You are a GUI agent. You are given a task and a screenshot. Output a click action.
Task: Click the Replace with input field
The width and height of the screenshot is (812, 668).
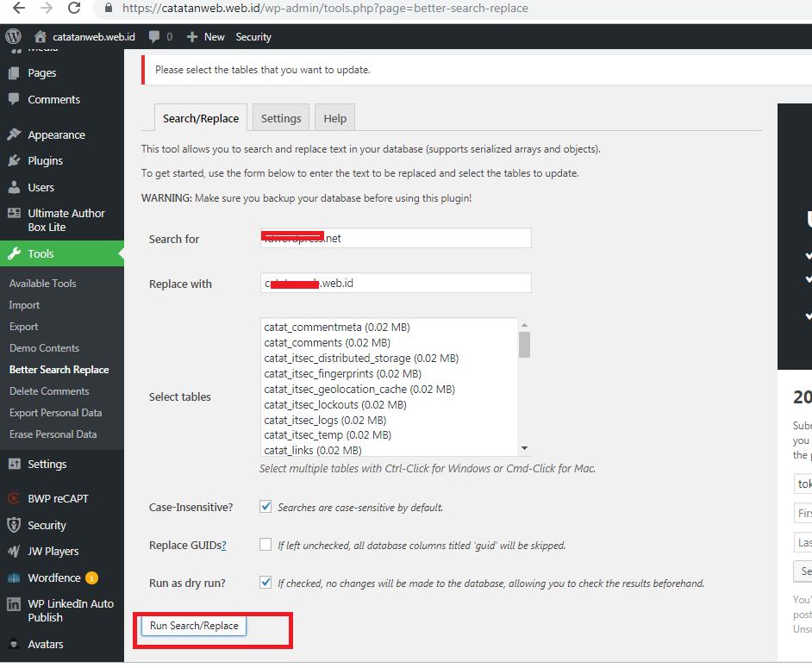396,284
